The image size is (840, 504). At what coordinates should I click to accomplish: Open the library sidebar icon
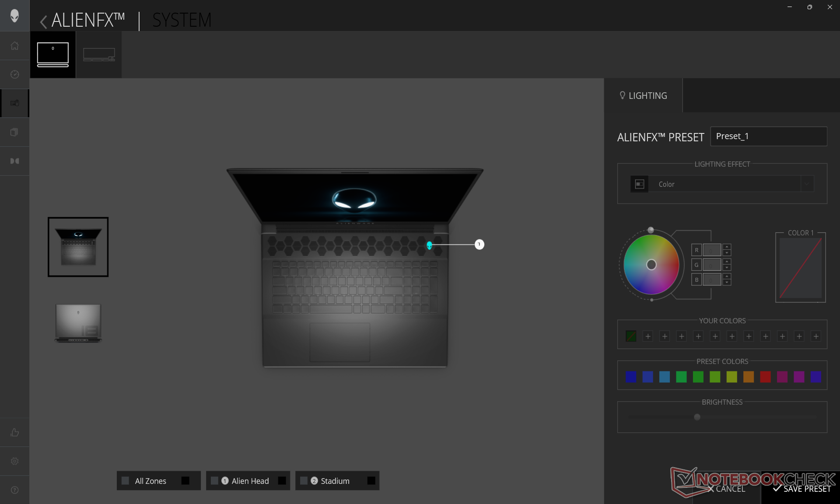point(14,132)
